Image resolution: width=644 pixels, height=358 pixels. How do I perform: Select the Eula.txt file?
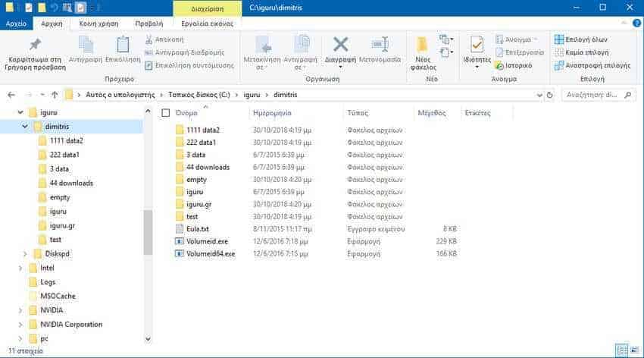198,229
